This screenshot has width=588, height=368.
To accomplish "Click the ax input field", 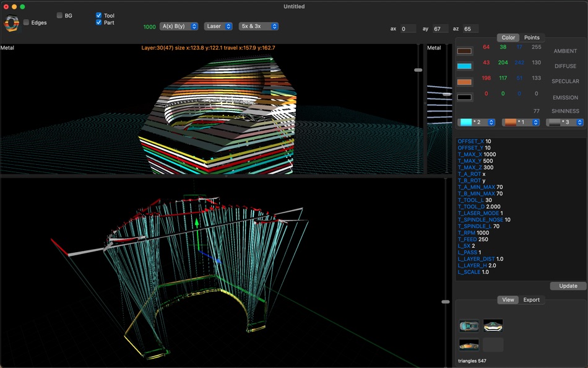I will 408,29.
